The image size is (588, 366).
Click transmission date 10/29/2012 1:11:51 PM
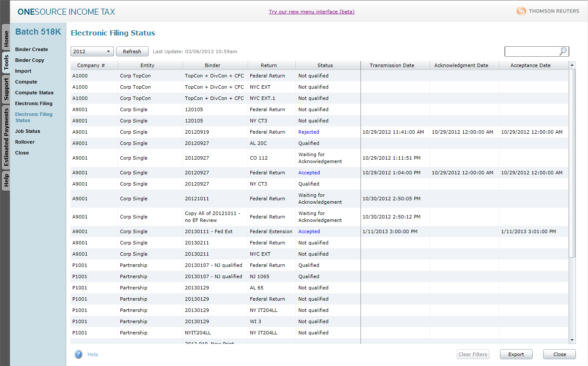[x=391, y=158]
